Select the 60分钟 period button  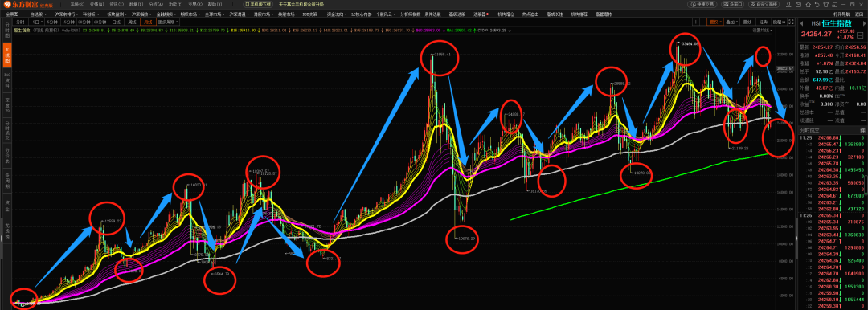[x=100, y=22]
